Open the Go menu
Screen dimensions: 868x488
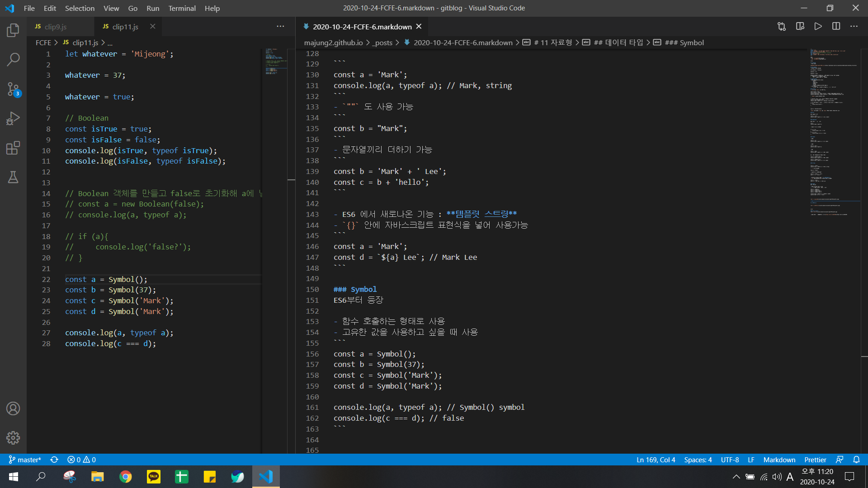(132, 8)
